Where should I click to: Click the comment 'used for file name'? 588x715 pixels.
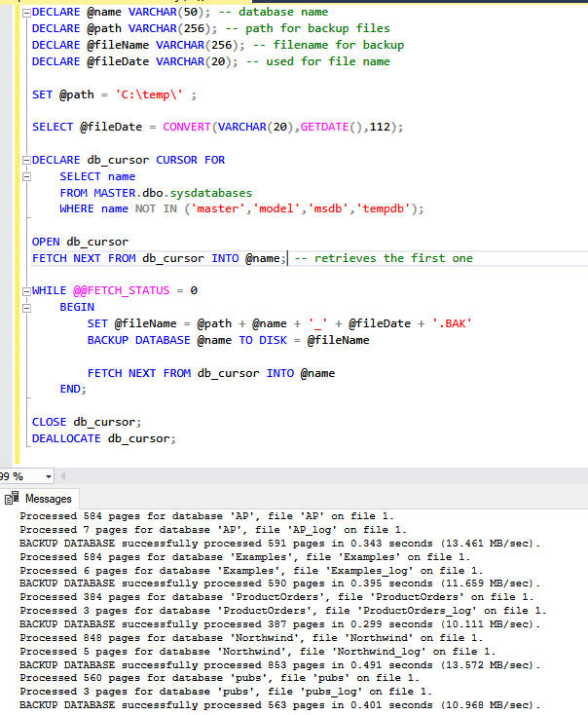pos(318,61)
